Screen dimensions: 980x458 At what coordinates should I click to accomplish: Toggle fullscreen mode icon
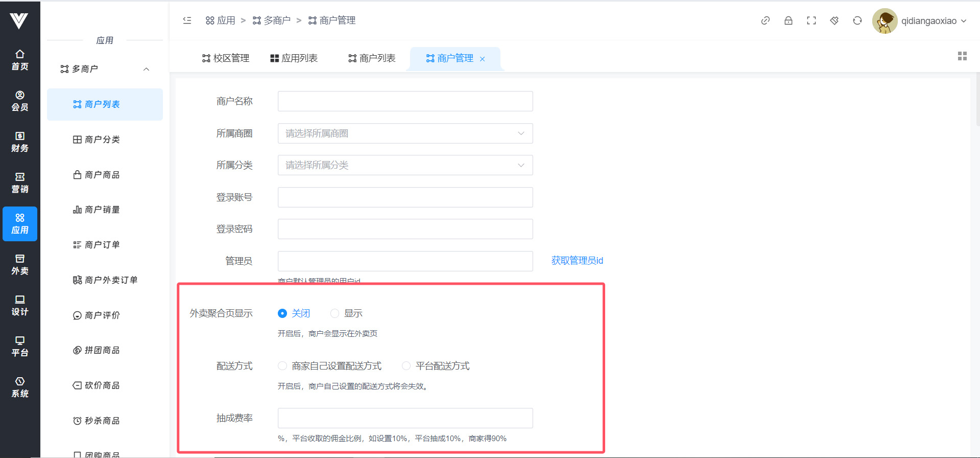pyautogui.click(x=811, y=20)
